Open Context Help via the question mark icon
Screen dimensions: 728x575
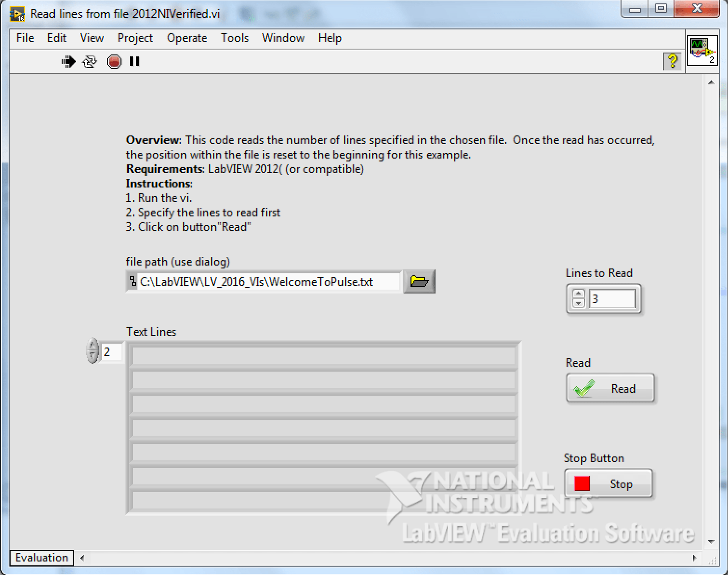click(x=672, y=61)
